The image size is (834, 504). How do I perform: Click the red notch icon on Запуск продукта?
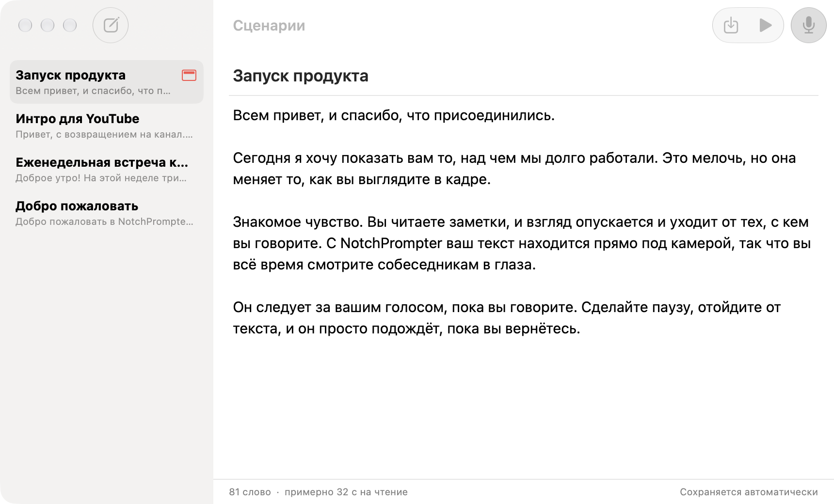(x=189, y=75)
